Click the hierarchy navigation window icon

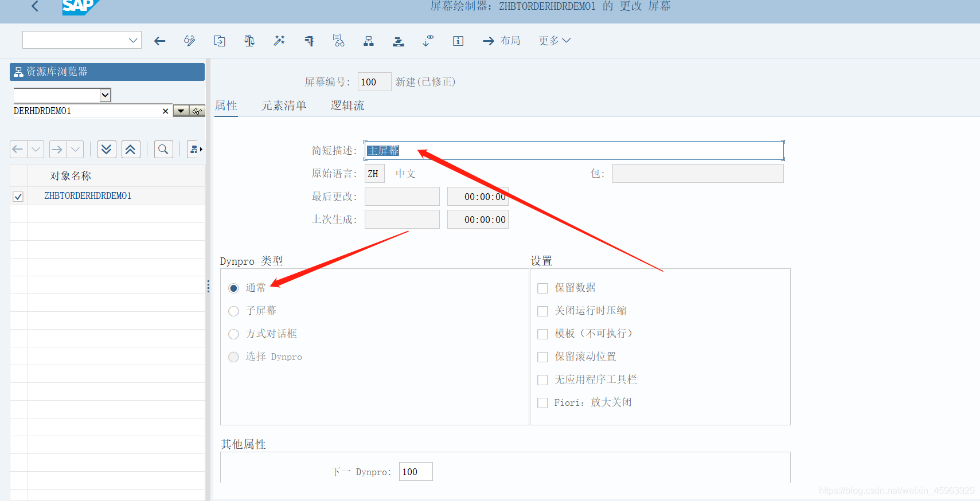point(369,41)
